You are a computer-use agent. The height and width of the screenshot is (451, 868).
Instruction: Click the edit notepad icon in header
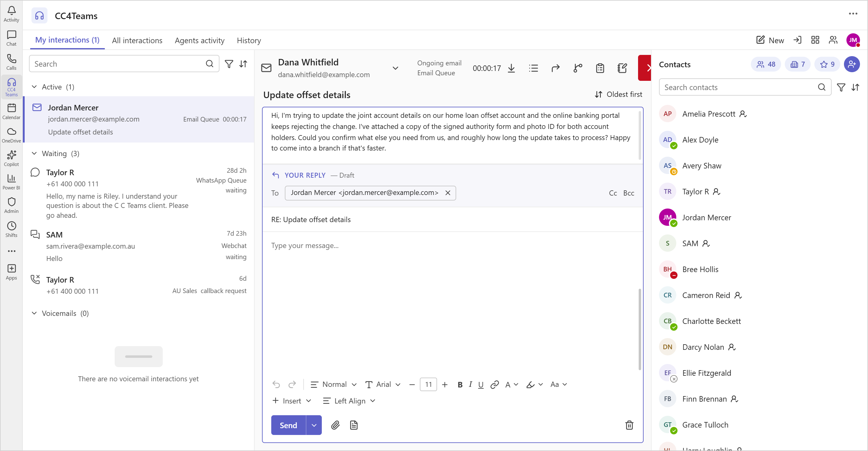tap(622, 68)
